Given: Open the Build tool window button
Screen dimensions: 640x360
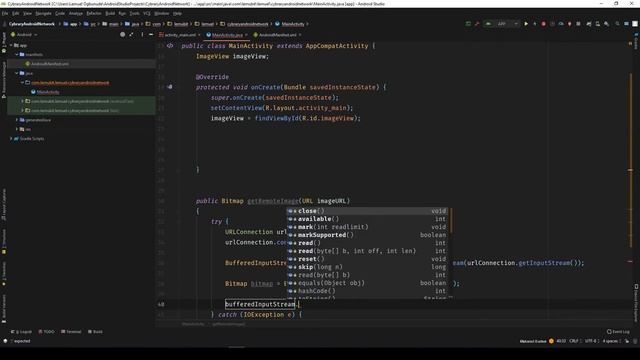Looking at the screenshot, I should [x=96, y=332].
